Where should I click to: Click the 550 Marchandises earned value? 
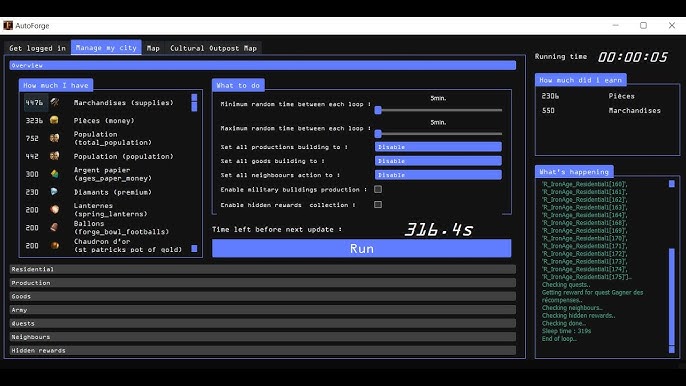pyautogui.click(x=548, y=110)
